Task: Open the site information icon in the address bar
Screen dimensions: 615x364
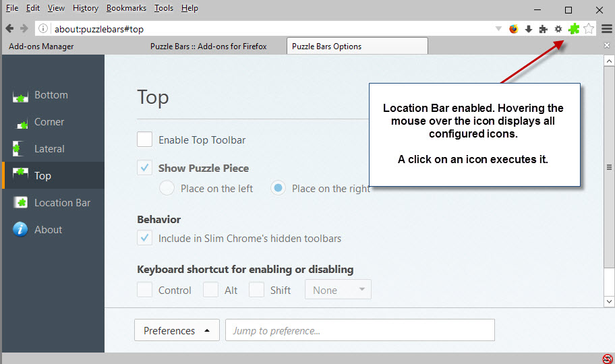Action: click(43, 28)
